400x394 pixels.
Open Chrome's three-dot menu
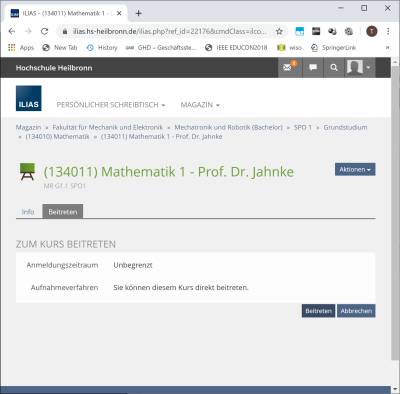[x=388, y=31]
